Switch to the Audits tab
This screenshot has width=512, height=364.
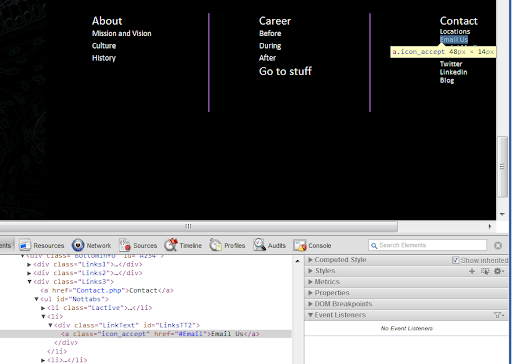270,245
